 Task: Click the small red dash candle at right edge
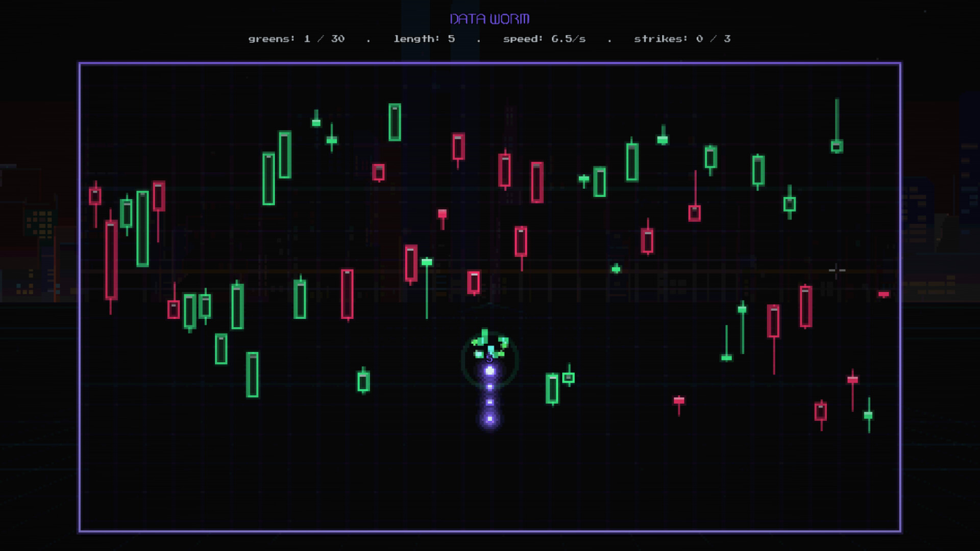pyautogui.click(x=884, y=294)
